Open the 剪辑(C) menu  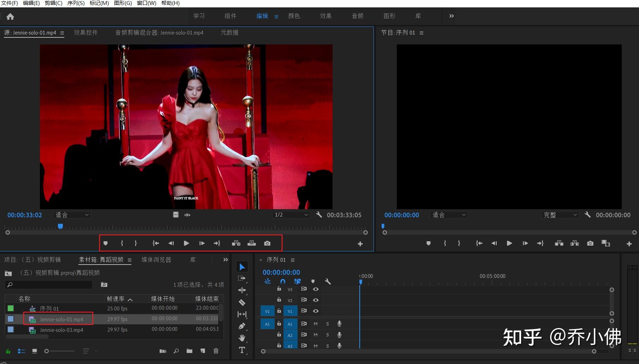[54, 3]
